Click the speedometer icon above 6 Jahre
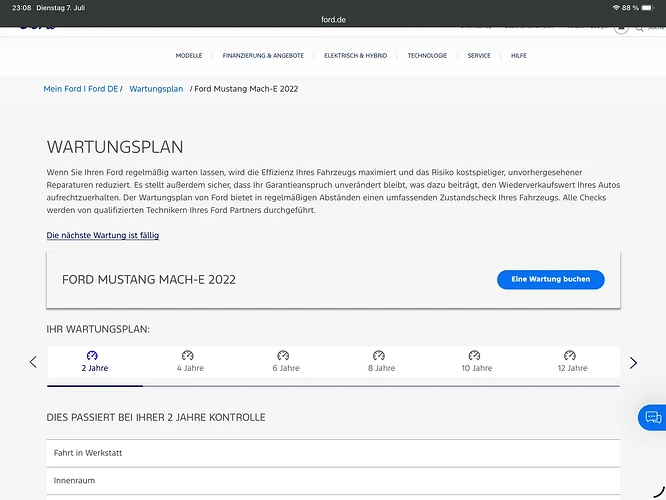This screenshot has height=500, width=666. pos(283,355)
